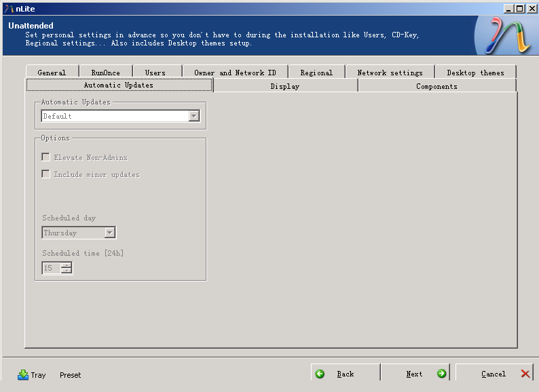This screenshot has width=539, height=392.
Task: Increase Scheduled time with up arrow
Action: point(66,265)
